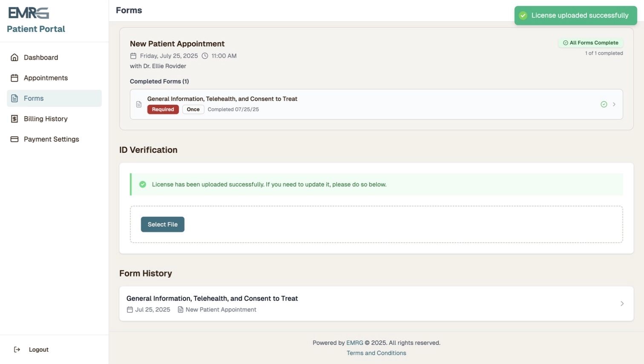Select Forms in the navigation menu
This screenshot has width=644, height=364.
[34, 98]
